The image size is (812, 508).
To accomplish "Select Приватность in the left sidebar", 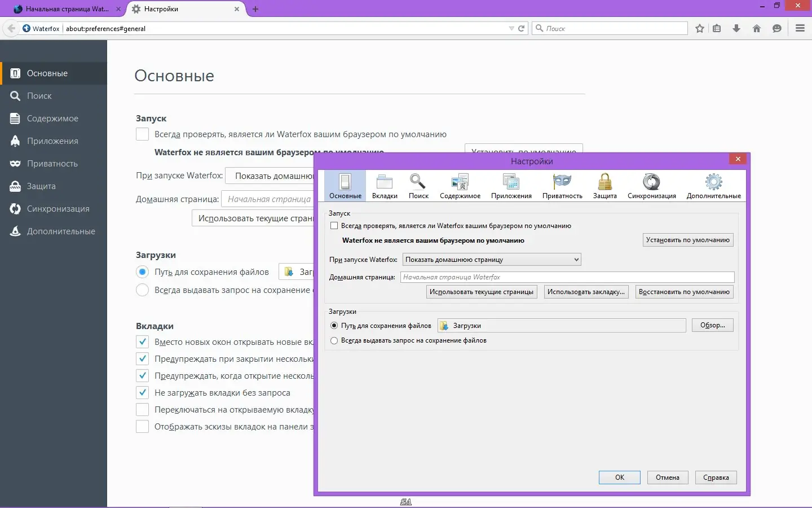I will tap(54, 164).
